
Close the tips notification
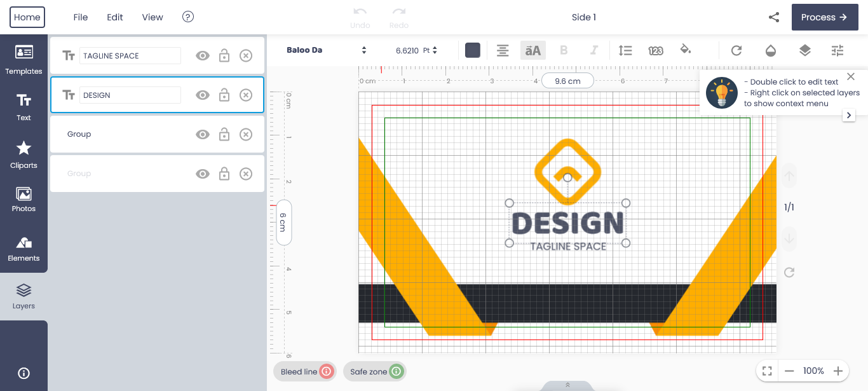(x=851, y=78)
